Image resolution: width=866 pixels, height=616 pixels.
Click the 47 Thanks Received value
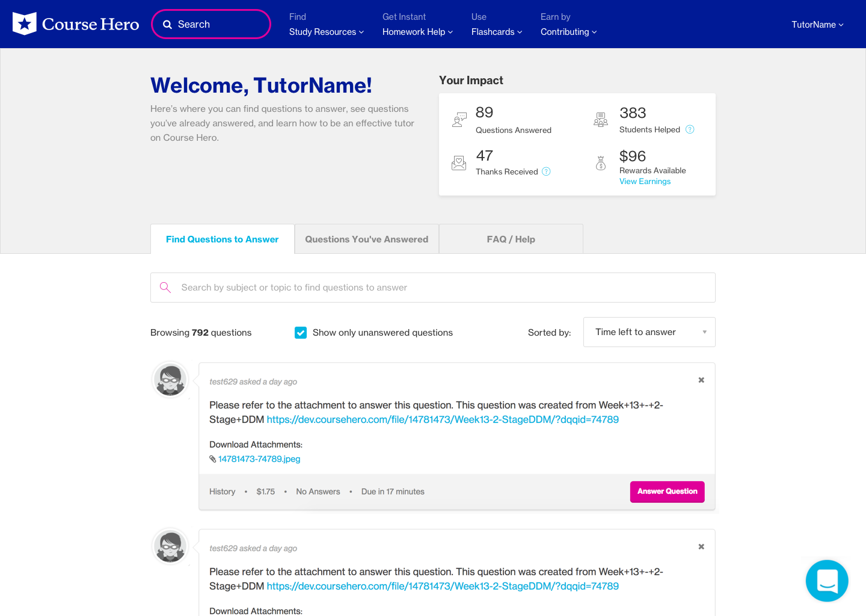485,156
